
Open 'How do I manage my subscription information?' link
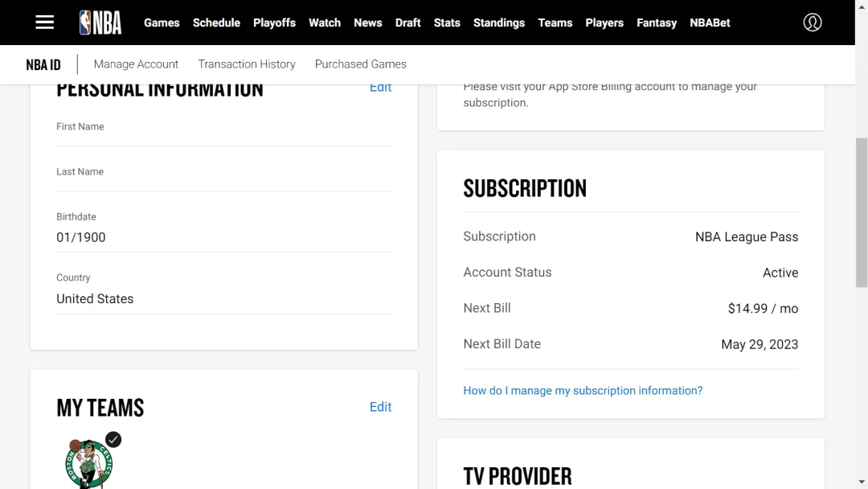pos(583,391)
